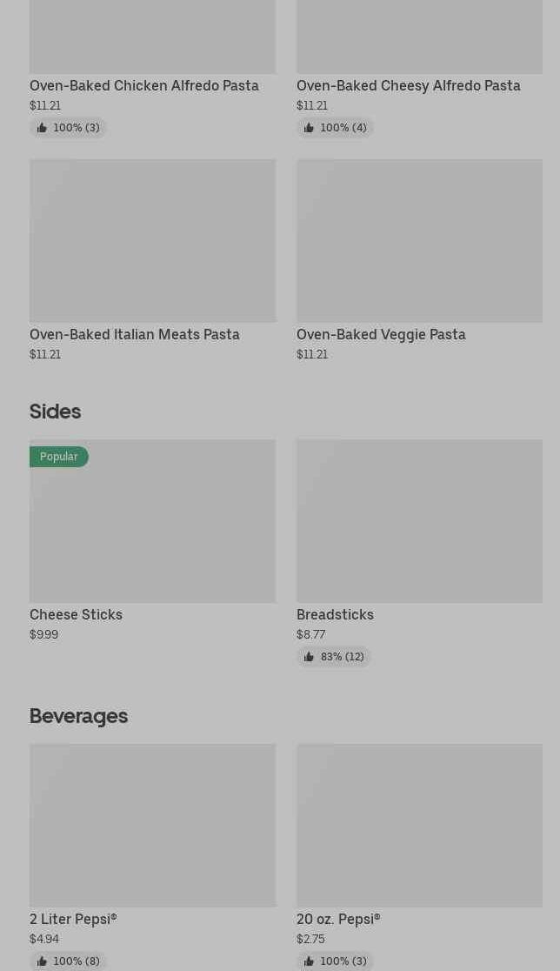
Task: Choose the 2 Liter Pepsi title
Action: click(73, 919)
